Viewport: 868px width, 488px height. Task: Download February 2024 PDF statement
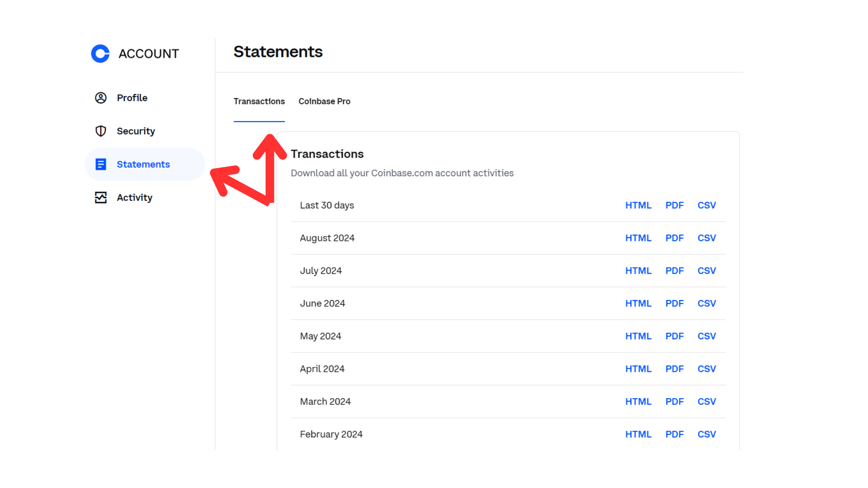[674, 434]
